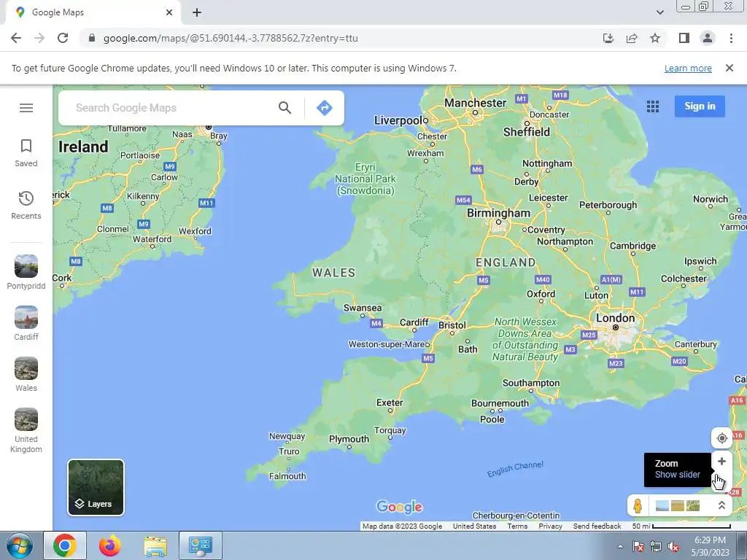Click the London label on map
This screenshot has width=747, height=560.
(615, 318)
